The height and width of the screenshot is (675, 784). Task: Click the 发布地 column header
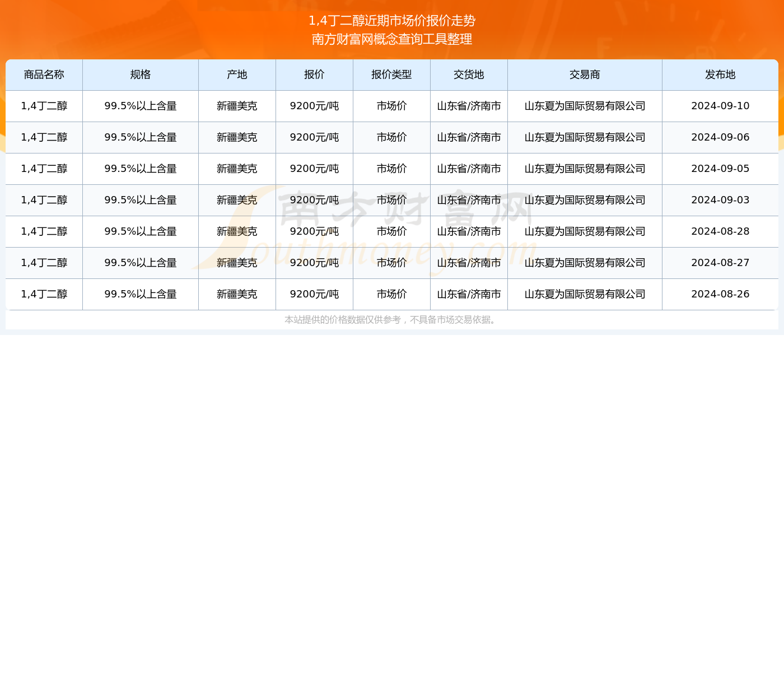click(720, 75)
